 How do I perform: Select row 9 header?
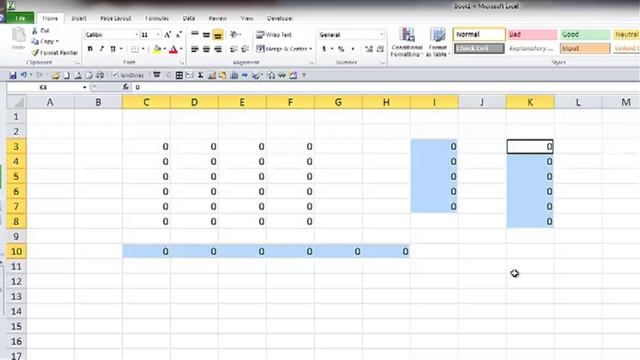coord(16,236)
